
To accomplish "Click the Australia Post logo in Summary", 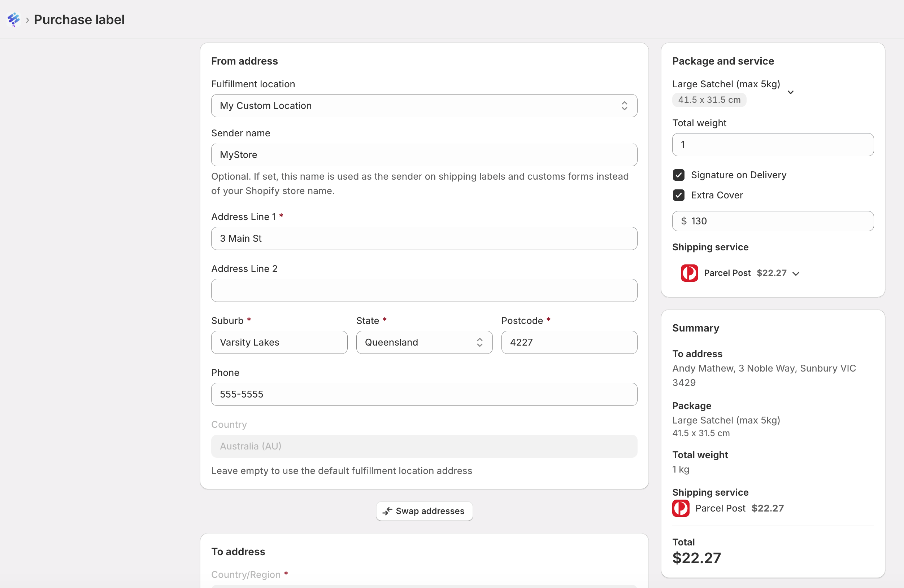I will [x=681, y=508].
